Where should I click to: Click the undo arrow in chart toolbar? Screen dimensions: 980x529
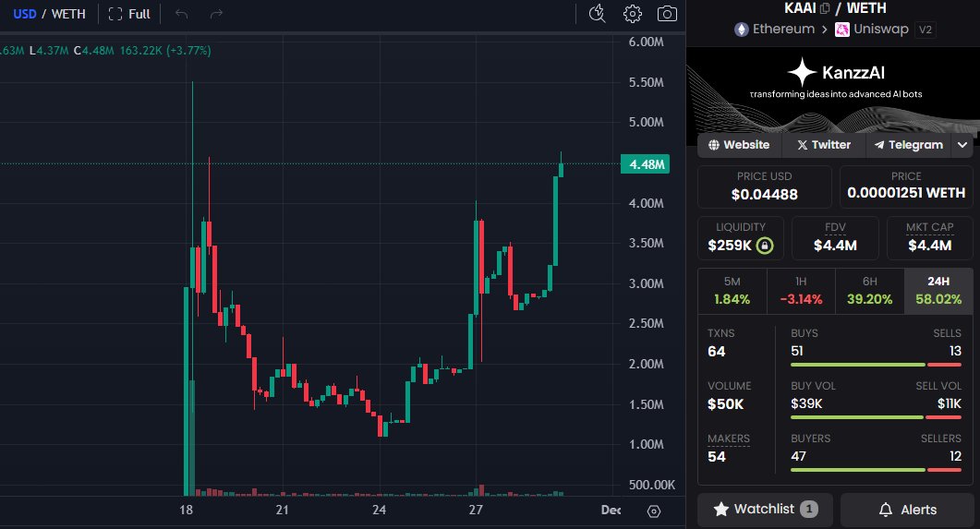click(181, 14)
